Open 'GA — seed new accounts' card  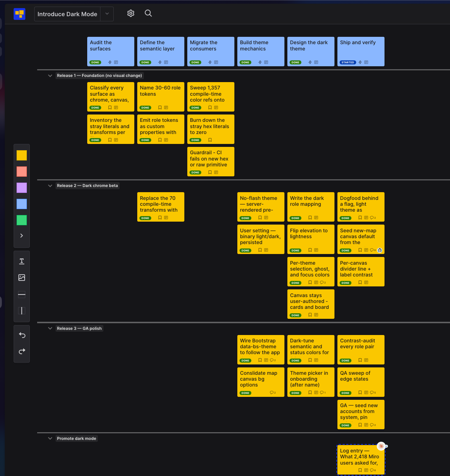point(361,415)
